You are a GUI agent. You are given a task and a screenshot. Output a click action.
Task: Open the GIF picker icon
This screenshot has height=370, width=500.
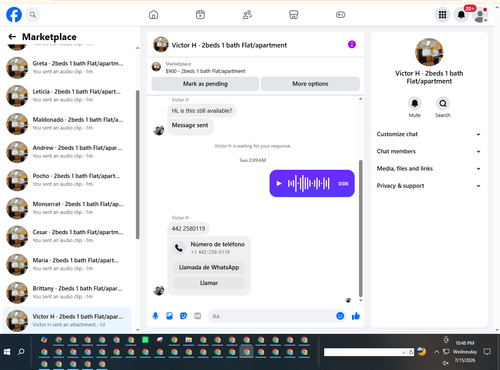click(x=198, y=316)
